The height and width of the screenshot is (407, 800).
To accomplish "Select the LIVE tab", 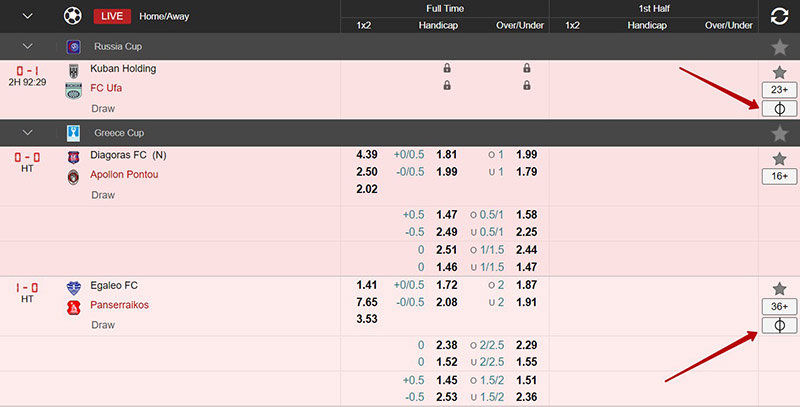I will tap(112, 16).
